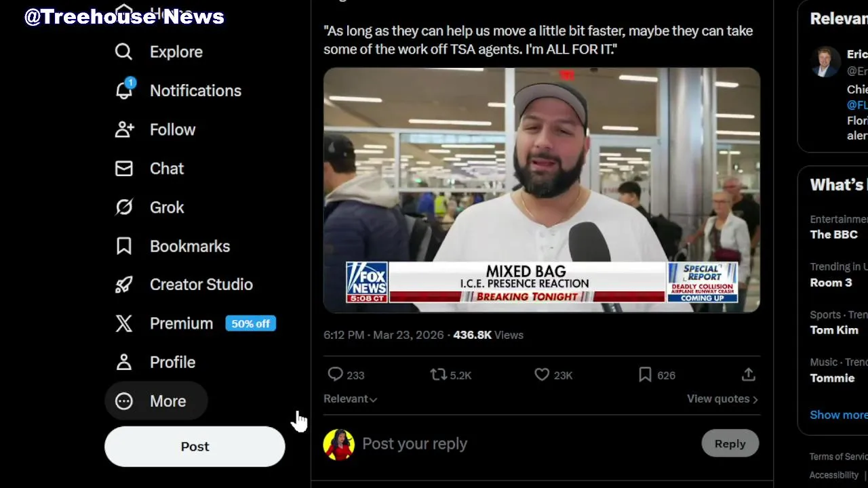Like the post with 23K hearts
The width and height of the screenshot is (868, 488).
pyautogui.click(x=541, y=374)
